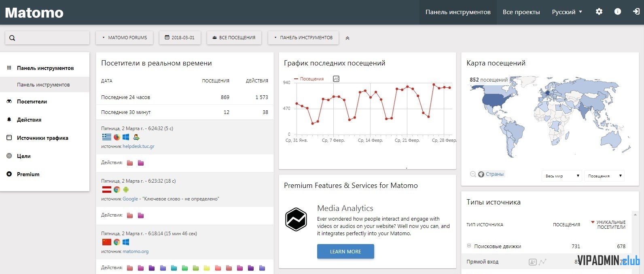Click the search magnifier icon
Viewport: 644px width, 274px height.
tap(12, 38)
